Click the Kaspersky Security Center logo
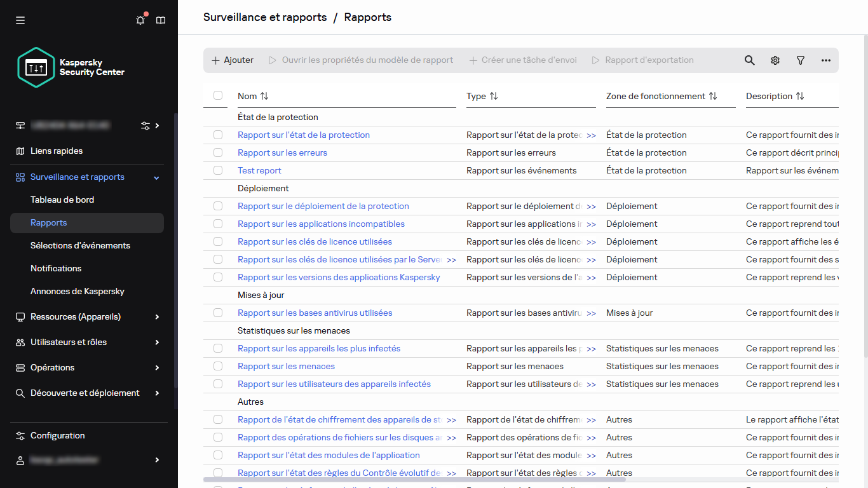Image resolution: width=868 pixels, height=488 pixels. [36, 67]
